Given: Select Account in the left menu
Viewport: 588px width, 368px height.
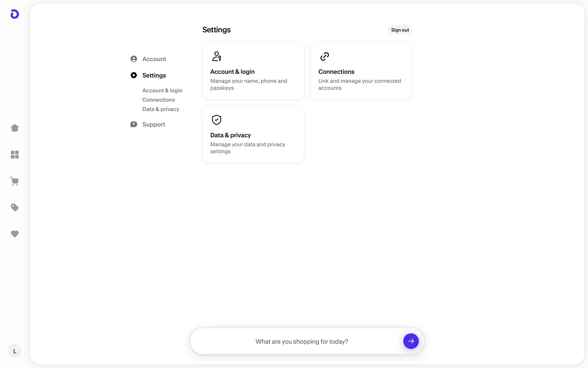Looking at the screenshot, I should click(x=154, y=59).
